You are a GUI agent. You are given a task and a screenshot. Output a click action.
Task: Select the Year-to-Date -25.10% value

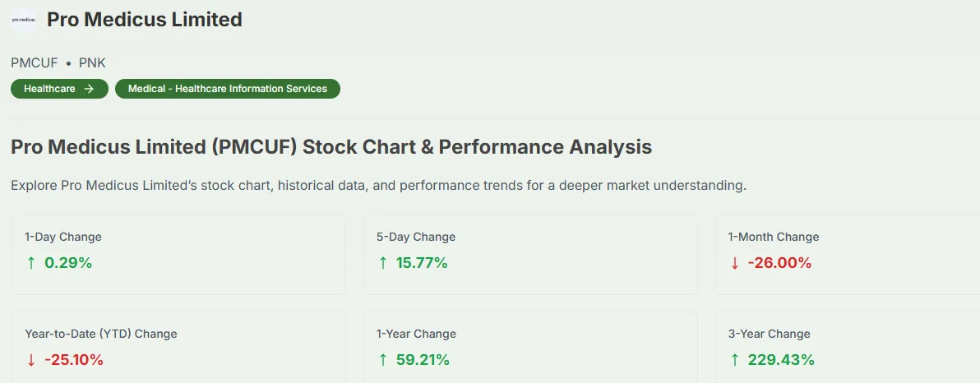click(74, 360)
